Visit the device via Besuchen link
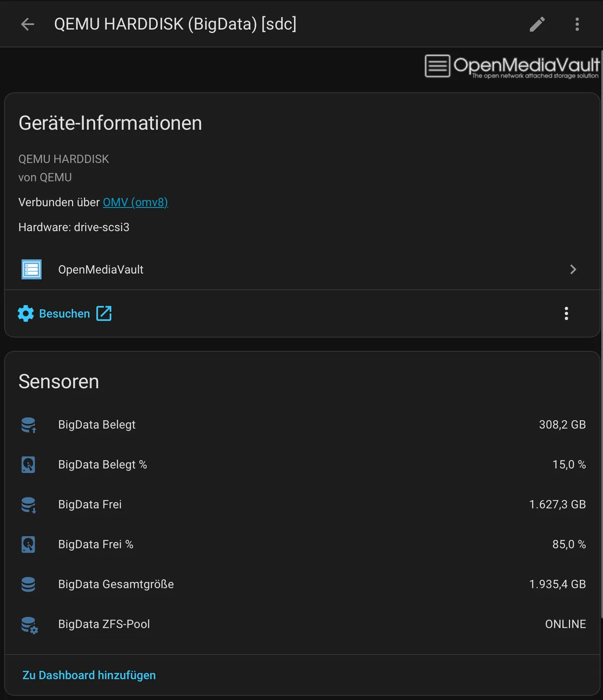 pos(64,314)
